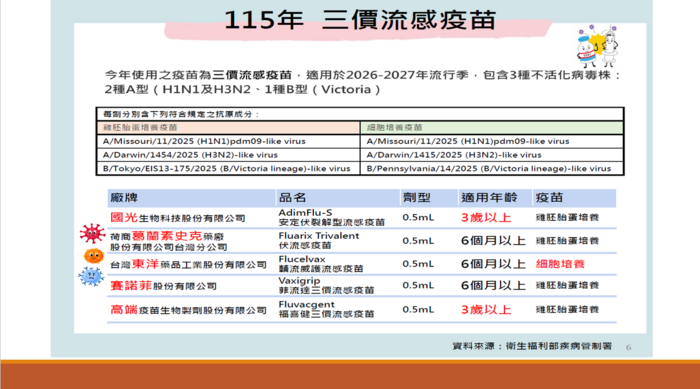The height and width of the screenshot is (389, 700).
Task: Click the 'Vaxigrip' product name
Action: coord(300,281)
